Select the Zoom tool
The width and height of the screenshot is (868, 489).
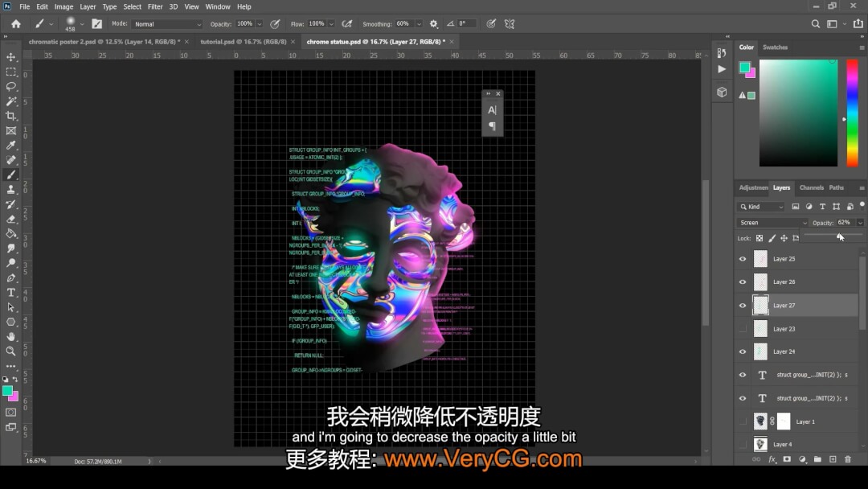pyautogui.click(x=10, y=351)
